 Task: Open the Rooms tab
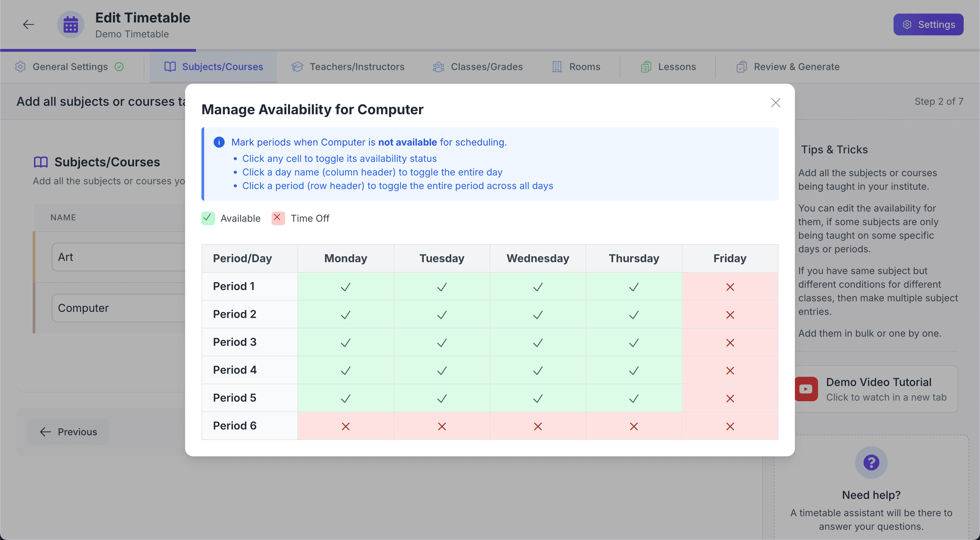576,67
